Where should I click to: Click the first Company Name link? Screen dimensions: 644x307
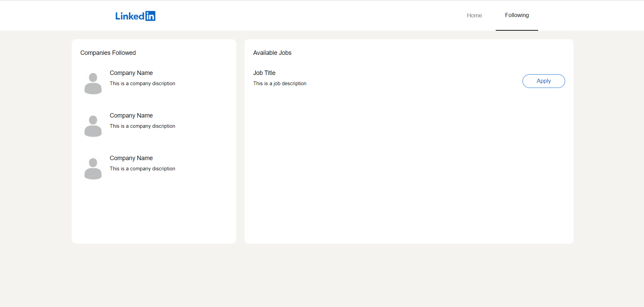click(x=131, y=73)
